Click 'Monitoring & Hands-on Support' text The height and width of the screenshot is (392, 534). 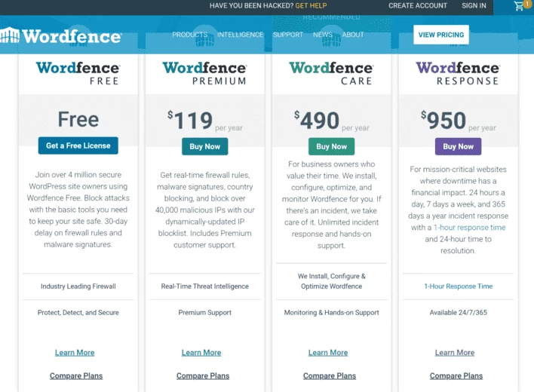tap(331, 313)
